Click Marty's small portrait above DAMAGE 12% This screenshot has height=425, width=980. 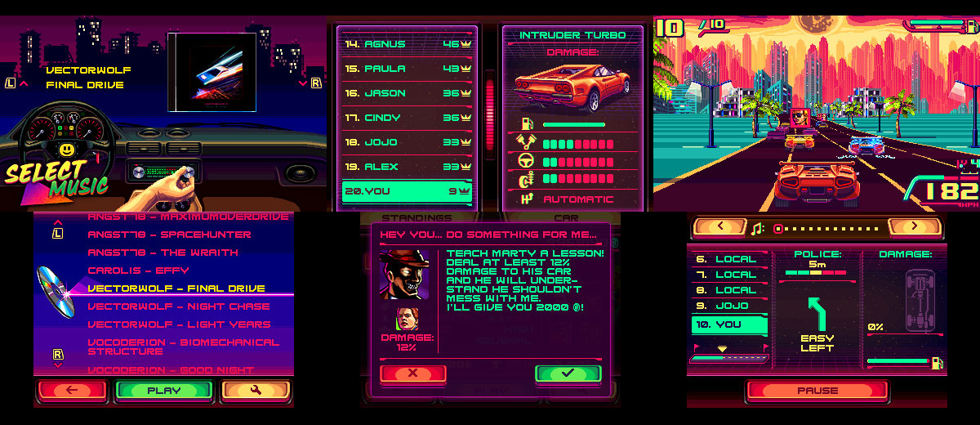pos(406,319)
